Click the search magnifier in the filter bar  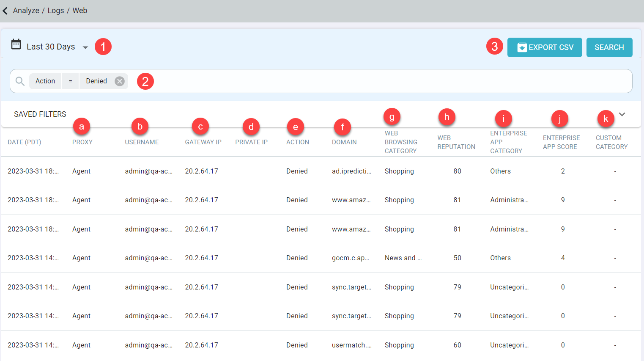tap(19, 81)
